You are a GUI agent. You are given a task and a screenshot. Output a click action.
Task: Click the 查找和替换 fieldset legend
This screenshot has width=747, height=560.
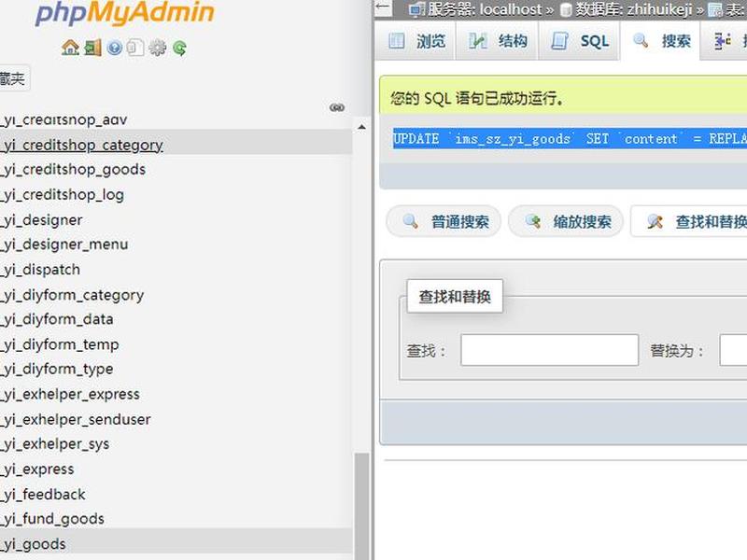pos(455,296)
